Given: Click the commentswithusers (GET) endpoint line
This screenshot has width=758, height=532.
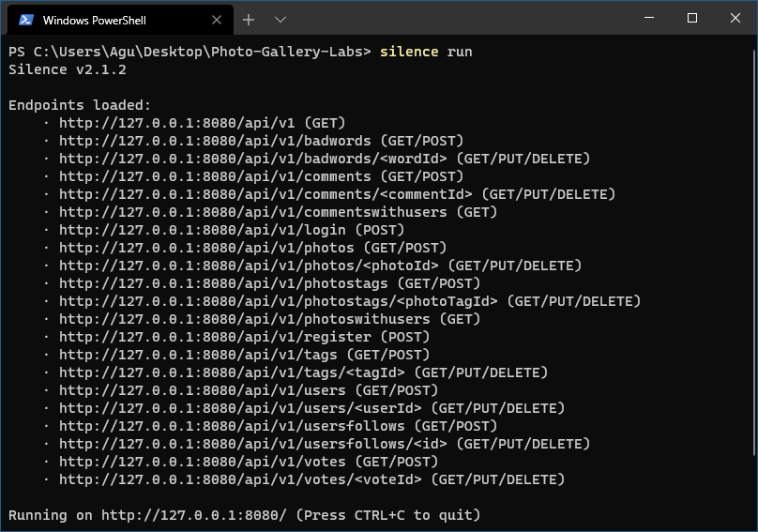Looking at the screenshot, I should click(x=278, y=212).
